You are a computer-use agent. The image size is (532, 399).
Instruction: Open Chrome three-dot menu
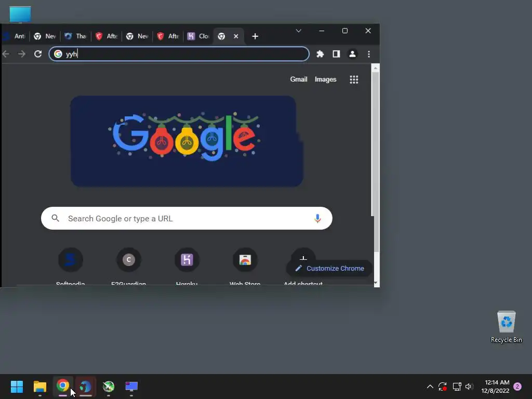(369, 54)
